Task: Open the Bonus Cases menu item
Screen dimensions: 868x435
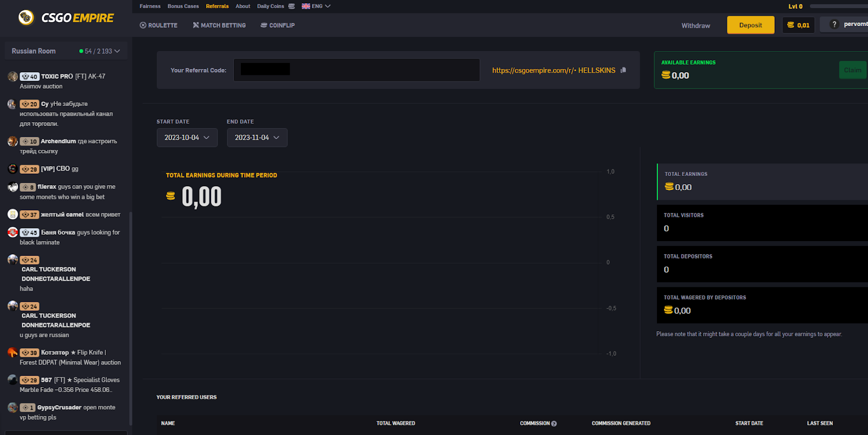Action: click(183, 7)
